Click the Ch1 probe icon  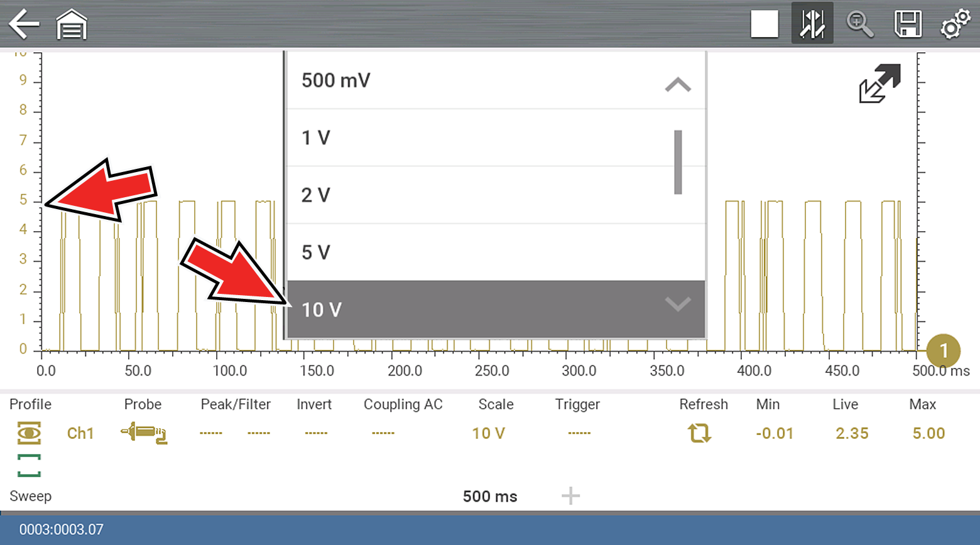[x=144, y=433]
